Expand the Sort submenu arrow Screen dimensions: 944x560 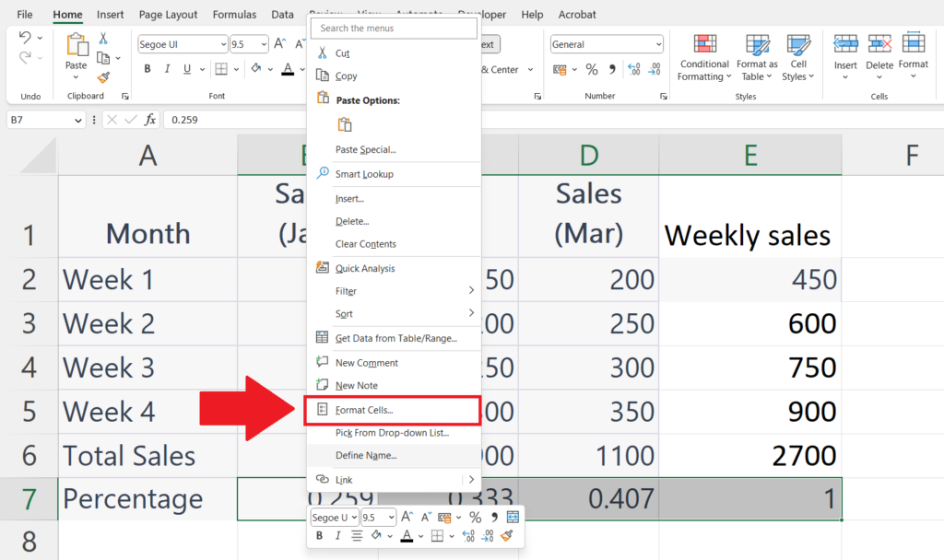[471, 313]
